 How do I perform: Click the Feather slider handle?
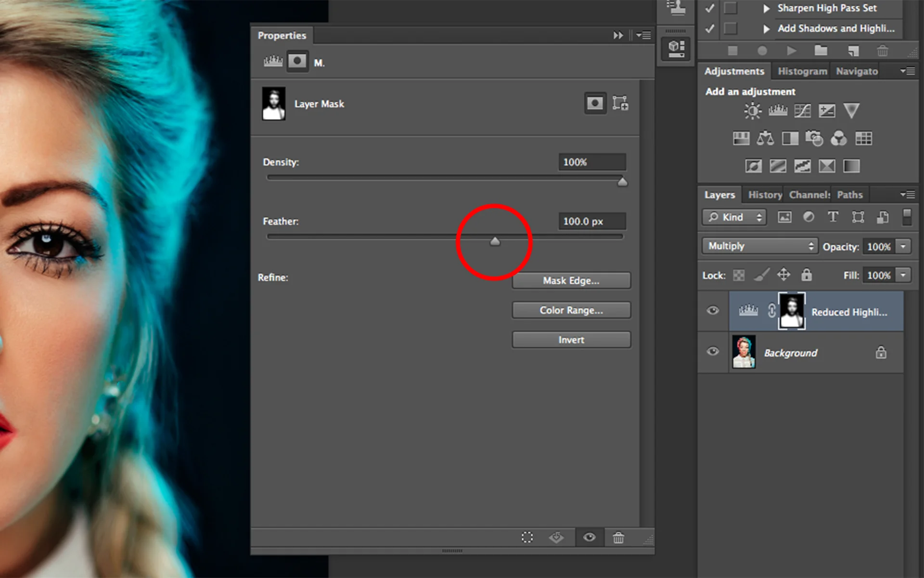(495, 241)
